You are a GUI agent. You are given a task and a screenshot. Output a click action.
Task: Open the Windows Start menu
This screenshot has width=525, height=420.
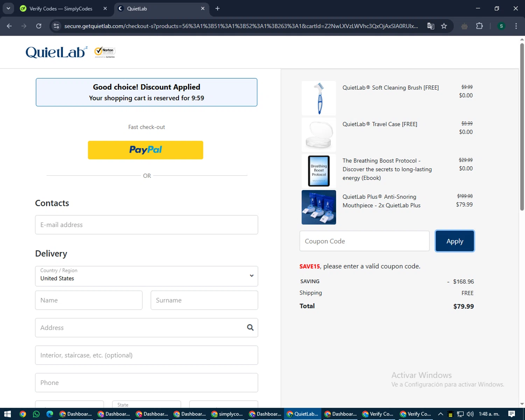(x=7, y=414)
